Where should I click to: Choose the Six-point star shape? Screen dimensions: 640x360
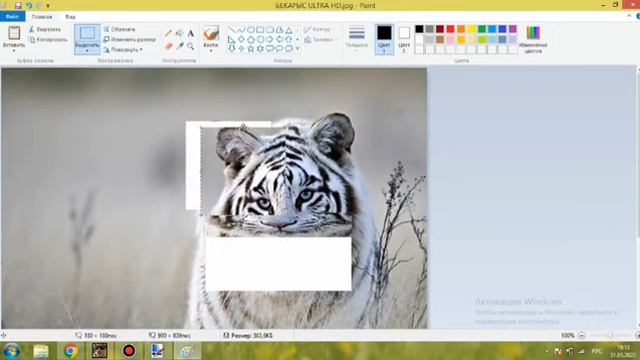click(260, 49)
